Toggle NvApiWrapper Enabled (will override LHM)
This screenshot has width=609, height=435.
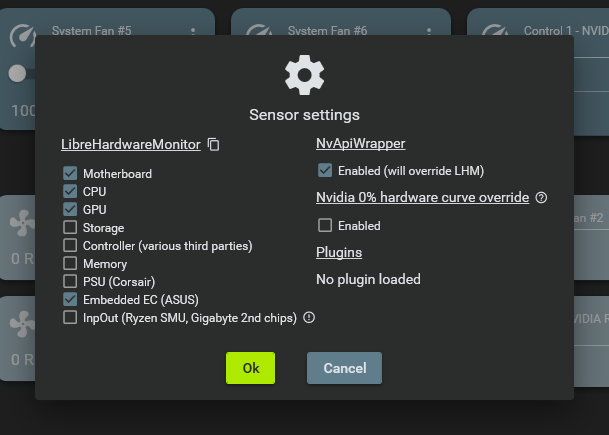tap(324, 171)
